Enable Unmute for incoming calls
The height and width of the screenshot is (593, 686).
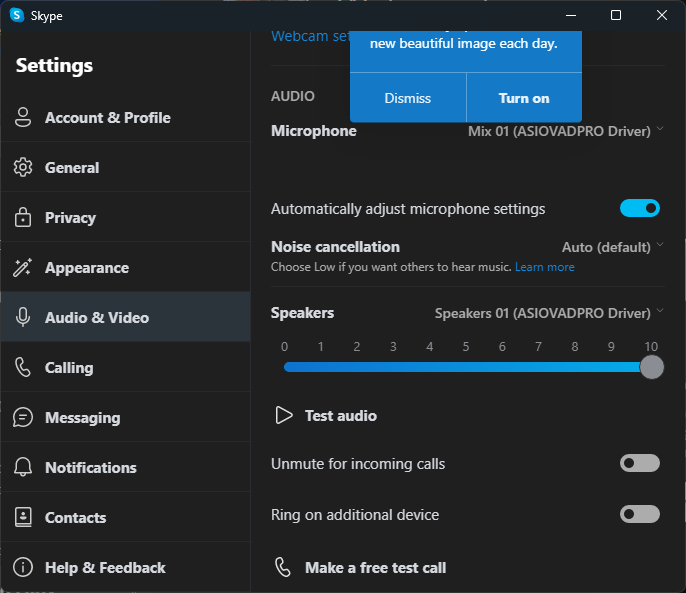(640, 463)
